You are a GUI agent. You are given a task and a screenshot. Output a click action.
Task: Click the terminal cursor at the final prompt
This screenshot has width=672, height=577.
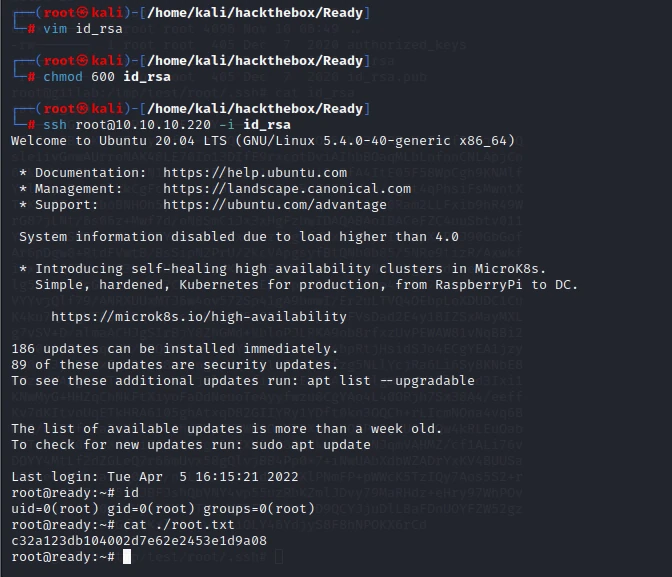[127, 557]
